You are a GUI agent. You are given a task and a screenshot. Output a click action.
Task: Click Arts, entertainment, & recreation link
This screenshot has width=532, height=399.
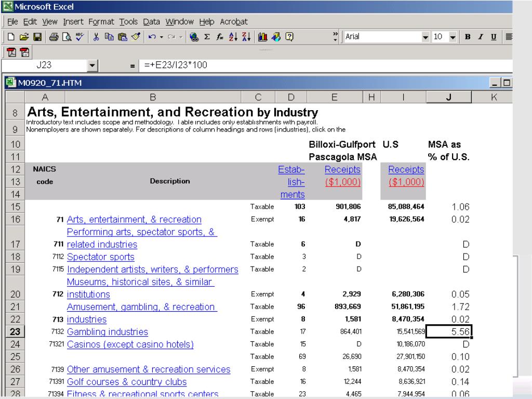(134, 220)
